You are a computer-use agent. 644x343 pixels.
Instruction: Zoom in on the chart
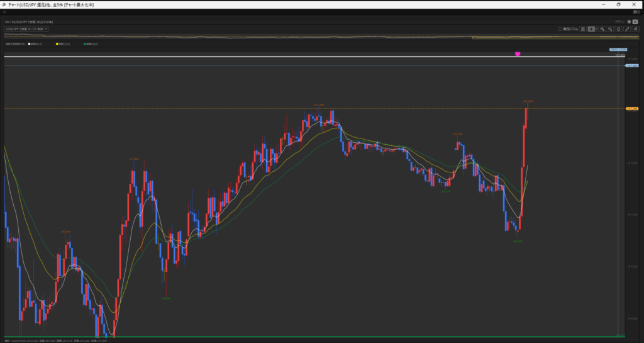tap(602, 29)
